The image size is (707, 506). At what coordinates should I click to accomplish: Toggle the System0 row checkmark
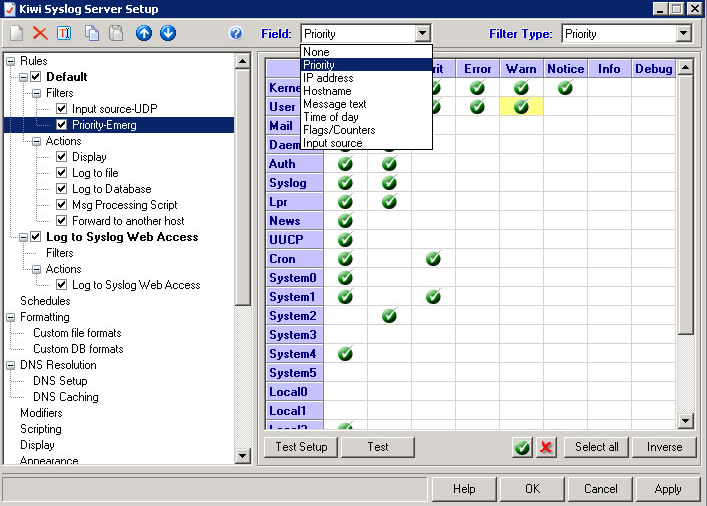[345, 277]
